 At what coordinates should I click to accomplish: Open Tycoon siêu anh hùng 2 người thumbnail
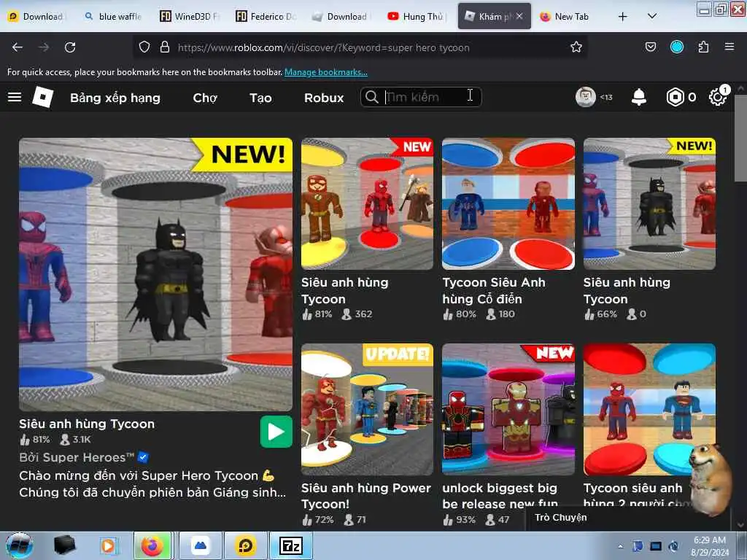point(649,409)
